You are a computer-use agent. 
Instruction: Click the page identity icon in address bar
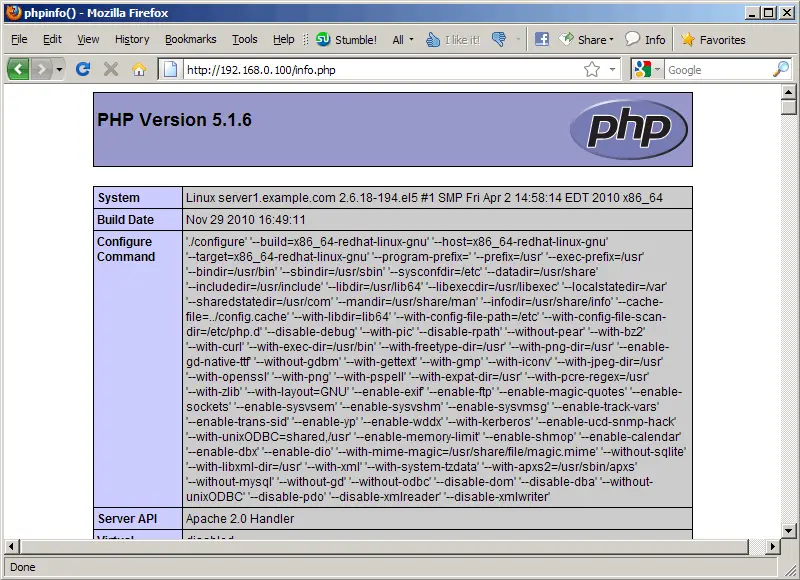(170, 69)
